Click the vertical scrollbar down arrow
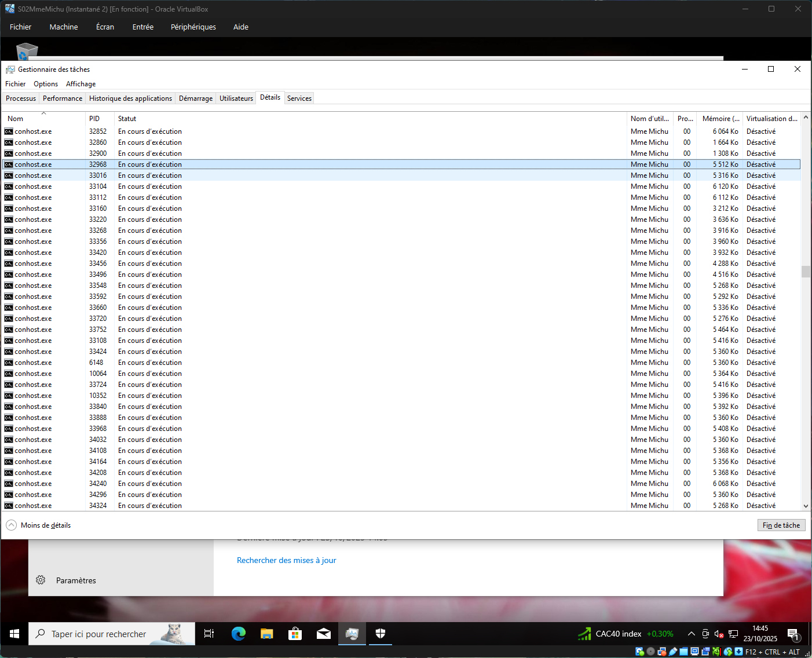The image size is (812, 658). pyautogui.click(x=806, y=506)
